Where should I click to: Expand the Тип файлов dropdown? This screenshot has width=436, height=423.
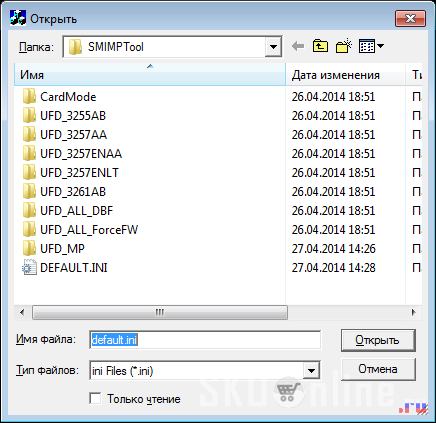[311, 370]
